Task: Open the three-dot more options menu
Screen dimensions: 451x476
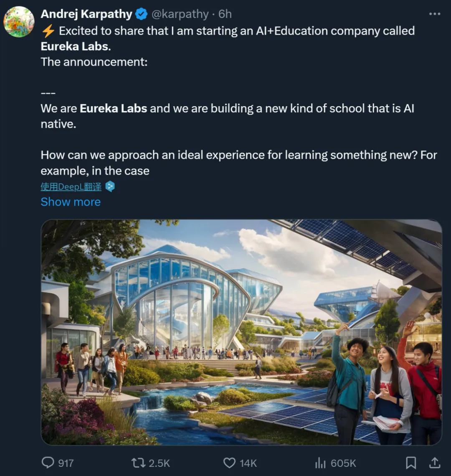Action: [435, 14]
